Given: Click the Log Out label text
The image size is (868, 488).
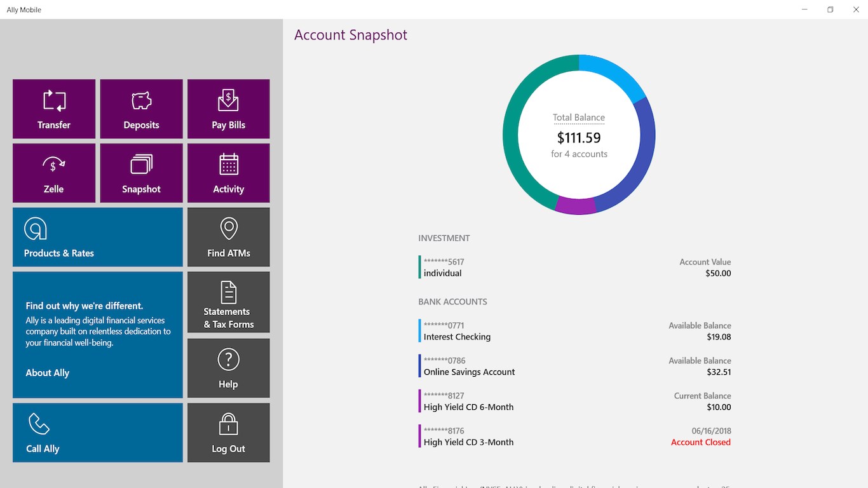Looking at the screenshot, I should pyautogui.click(x=228, y=449).
